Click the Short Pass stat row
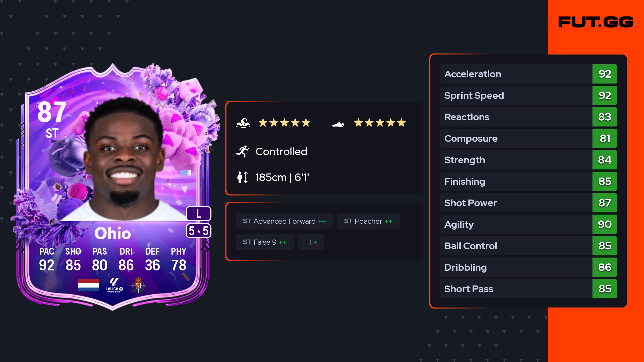Image resolution: width=644 pixels, height=362 pixels. [x=528, y=289]
